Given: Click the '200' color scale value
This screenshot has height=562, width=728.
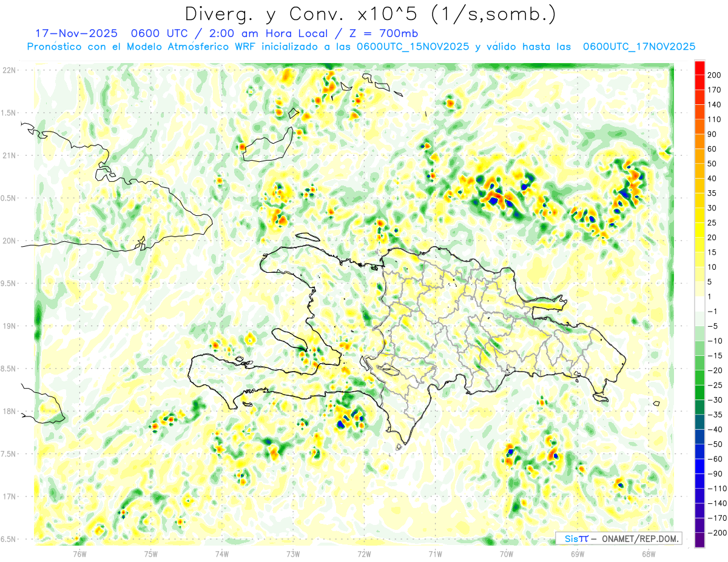Looking at the screenshot, I should point(714,75).
